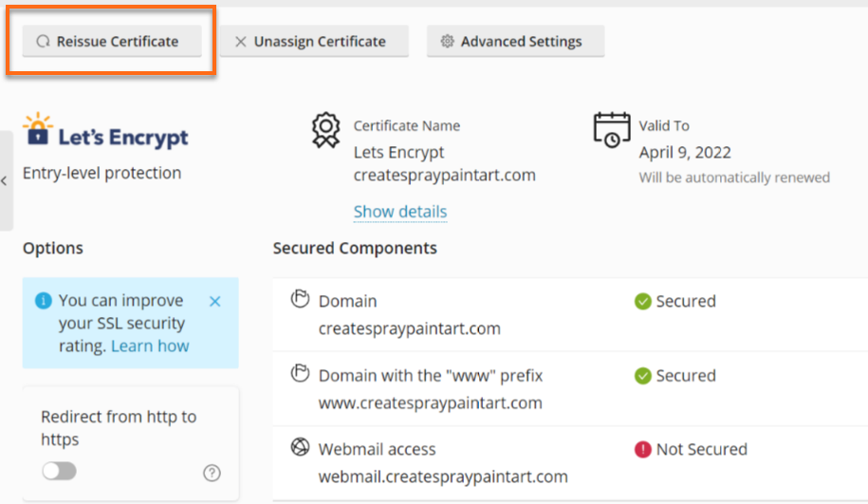This screenshot has width=868, height=504.
Task: Click the red Not Secured icon
Action: (x=642, y=449)
